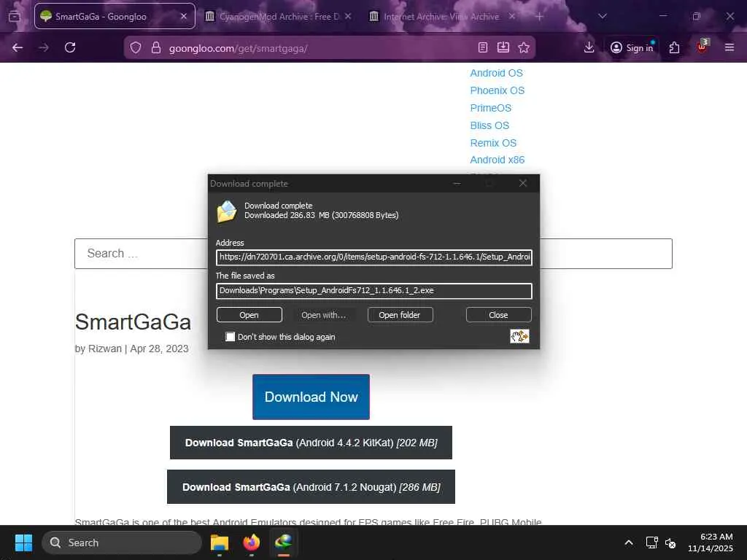Go back to the previous page

18,47
